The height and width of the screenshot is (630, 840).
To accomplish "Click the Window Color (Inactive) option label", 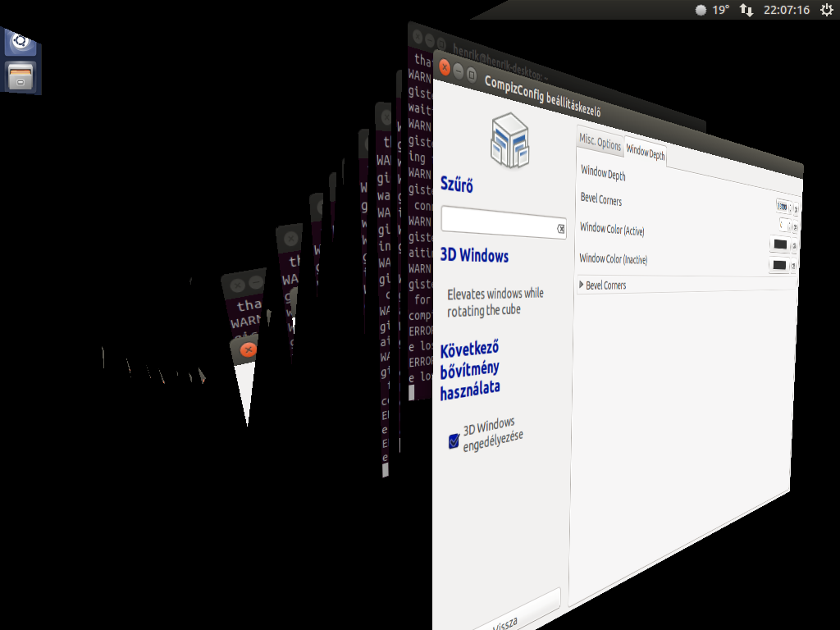I will click(614, 258).
